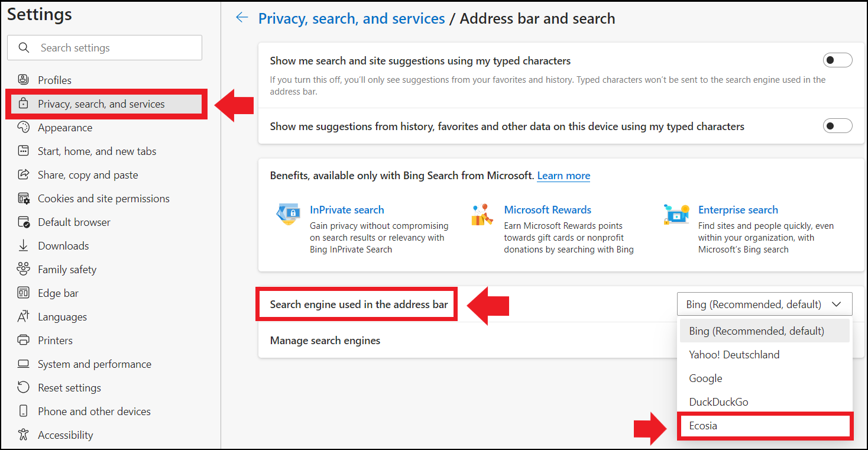Click the Microsoft Rewards gift icon

[x=482, y=214]
